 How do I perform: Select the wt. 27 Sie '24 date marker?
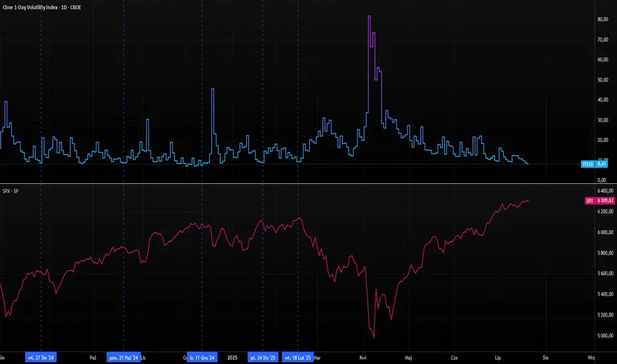(41, 357)
